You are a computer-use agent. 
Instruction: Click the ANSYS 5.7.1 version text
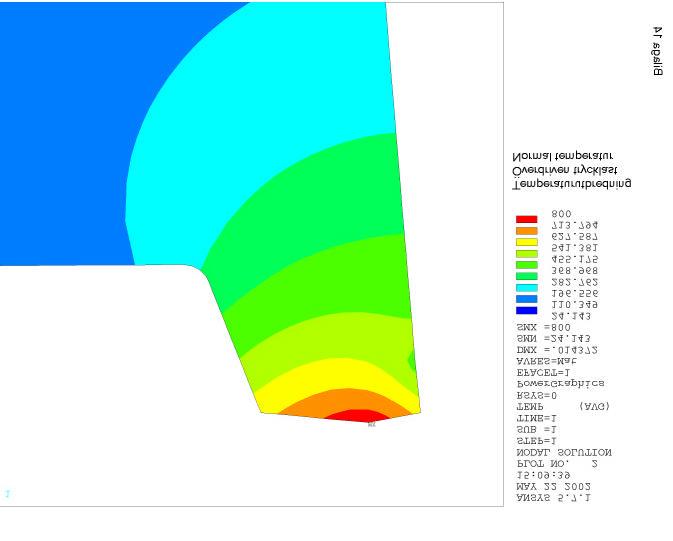(554, 498)
